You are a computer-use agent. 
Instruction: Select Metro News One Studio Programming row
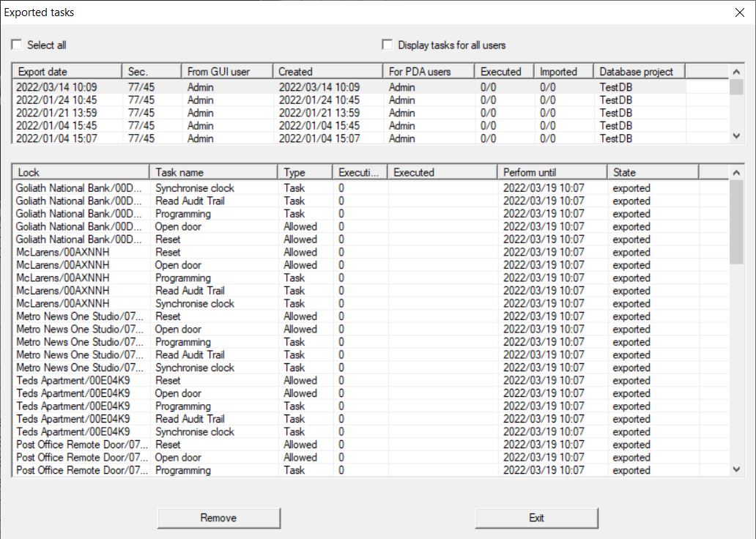pyautogui.click(x=183, y=342)
